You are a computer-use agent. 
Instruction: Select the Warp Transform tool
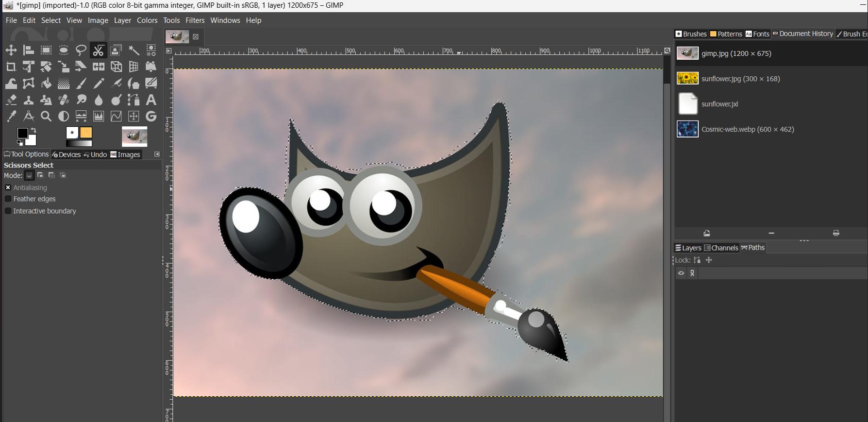[11, 83]
